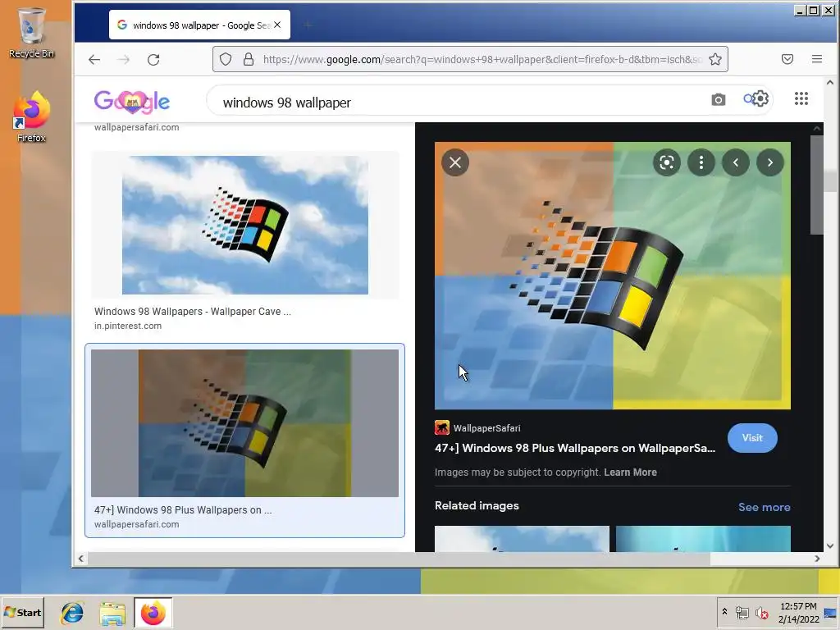Open the clock showing 12:57 PM
Screen dimensions: 840x630
[798, 606]
